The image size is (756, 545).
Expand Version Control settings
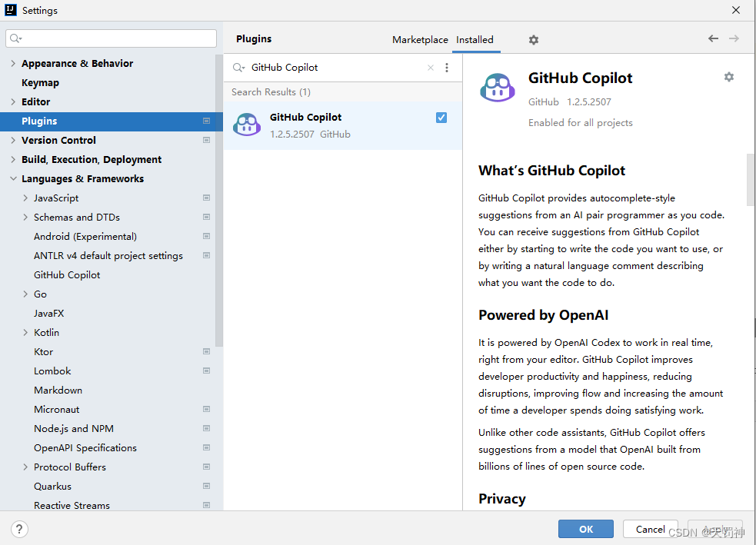[x=13, y=140]
